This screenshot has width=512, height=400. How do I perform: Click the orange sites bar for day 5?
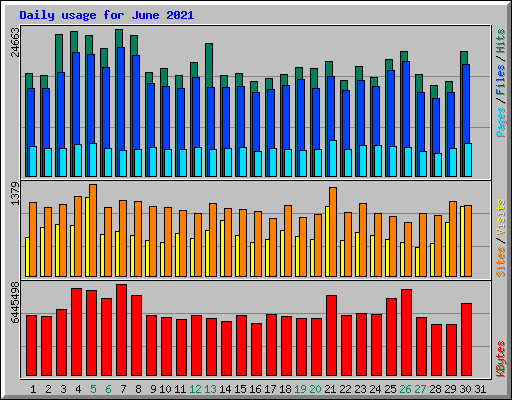tap(93, 230)
